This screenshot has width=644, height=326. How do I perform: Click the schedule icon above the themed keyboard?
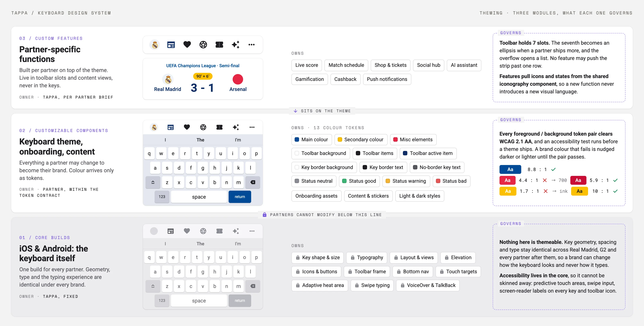170,127
